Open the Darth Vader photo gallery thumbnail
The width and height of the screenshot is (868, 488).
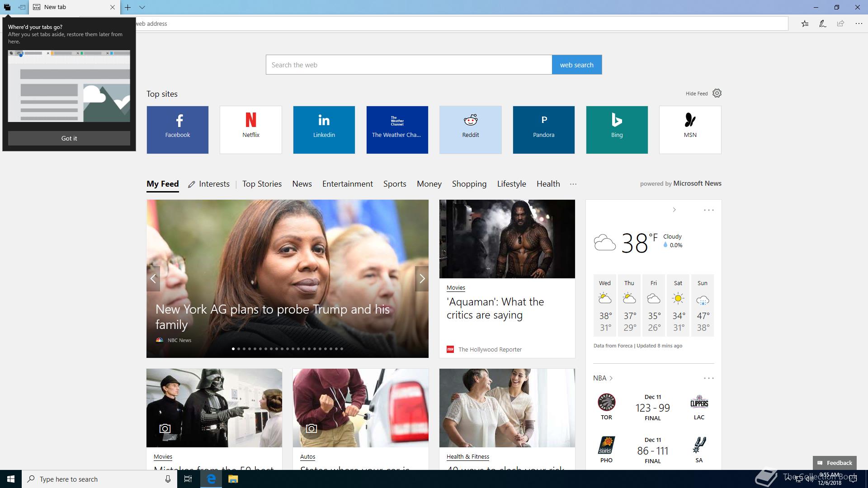click(214, 408)
